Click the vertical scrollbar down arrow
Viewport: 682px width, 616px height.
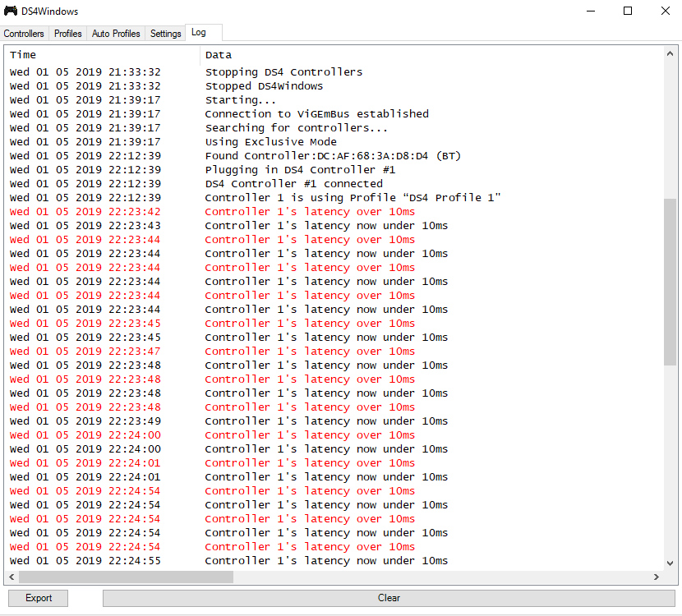(x=670, y=563)
